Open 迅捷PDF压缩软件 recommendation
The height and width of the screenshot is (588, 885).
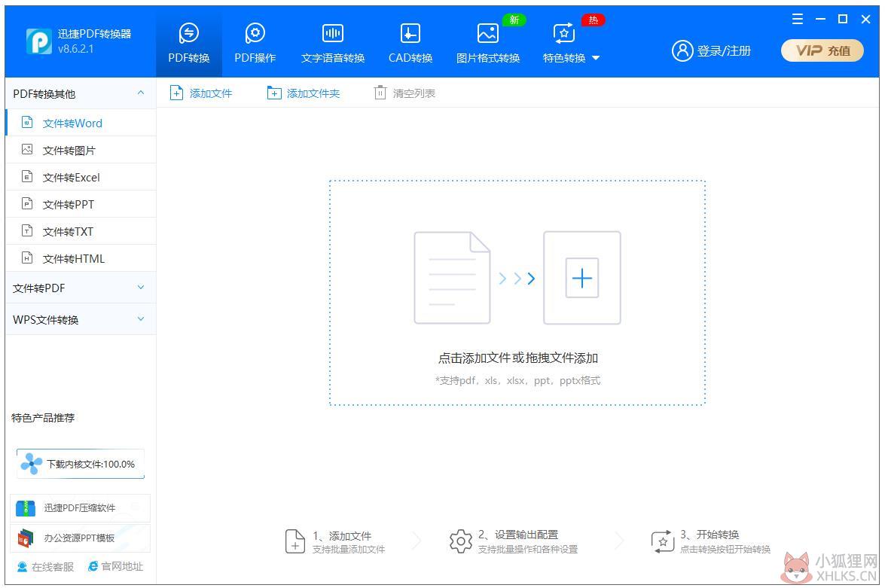pos(80,508)
